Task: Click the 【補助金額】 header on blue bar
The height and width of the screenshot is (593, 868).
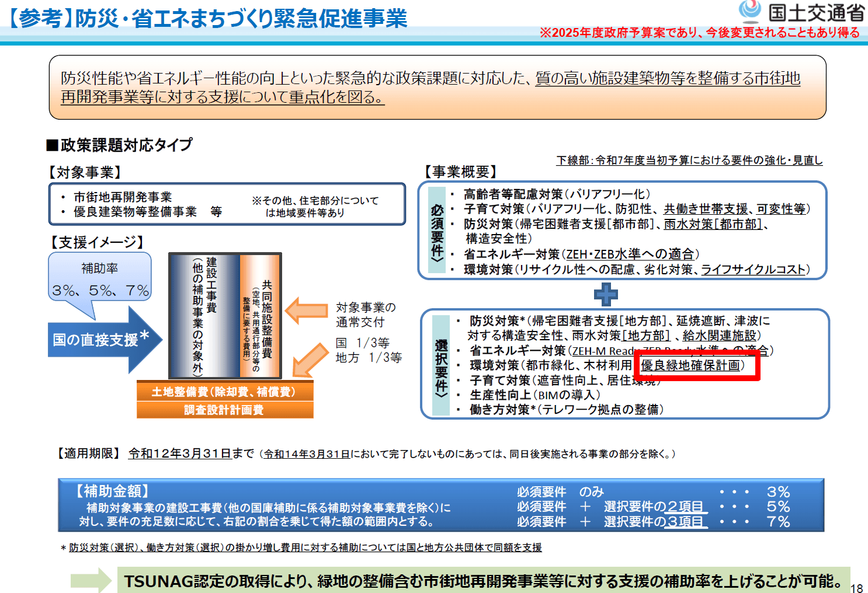Action: [111, 490]
